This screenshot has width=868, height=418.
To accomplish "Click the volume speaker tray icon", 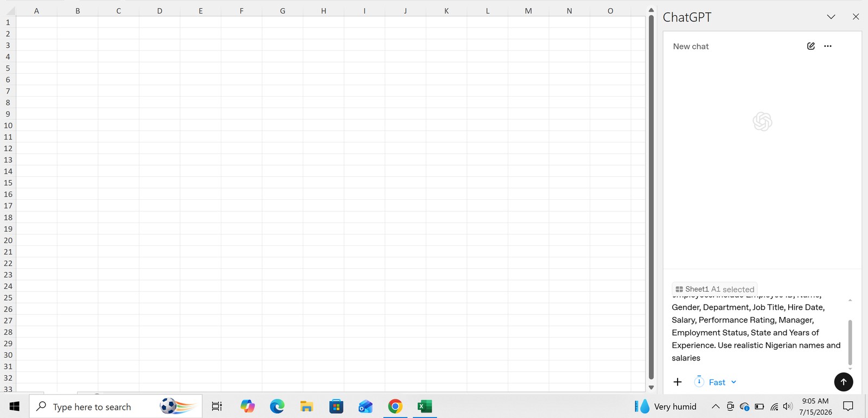I will [x=788, y=406].
